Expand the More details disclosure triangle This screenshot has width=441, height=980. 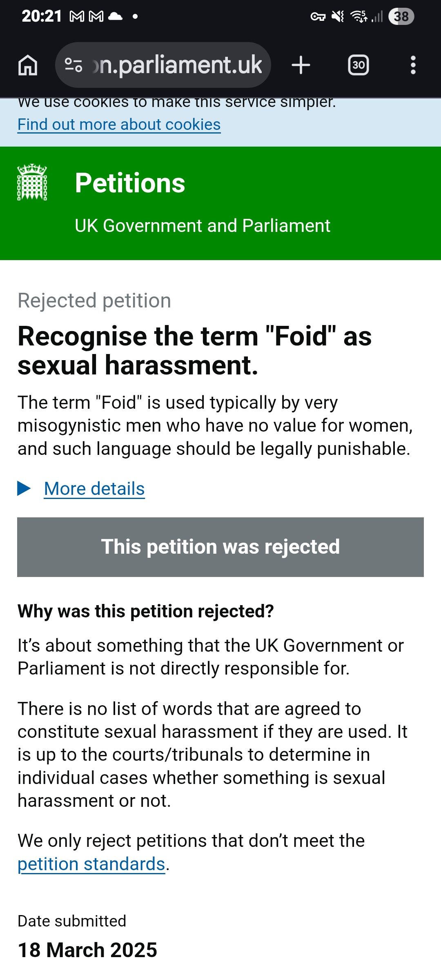point(24,488)
